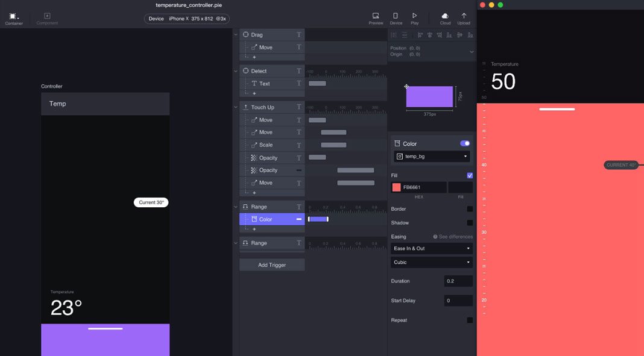
Task: Click the Upload icon
Action: click(x=463, y=17)
